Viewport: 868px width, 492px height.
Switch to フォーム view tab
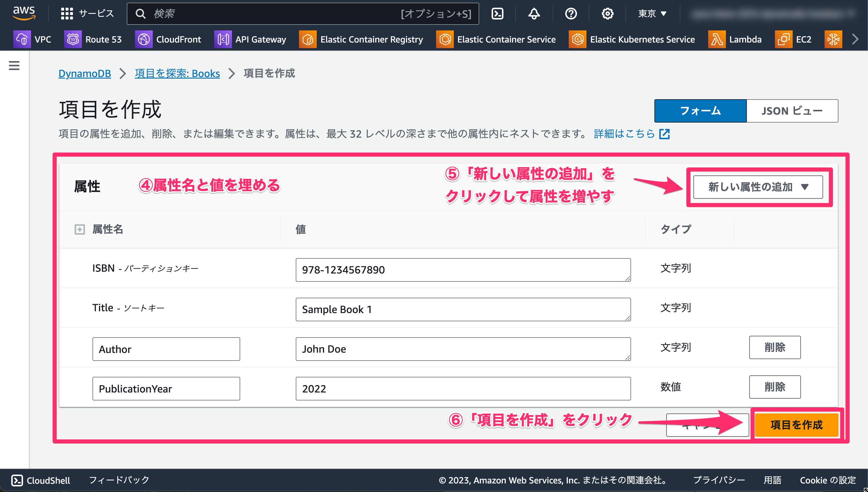[700, 110]
